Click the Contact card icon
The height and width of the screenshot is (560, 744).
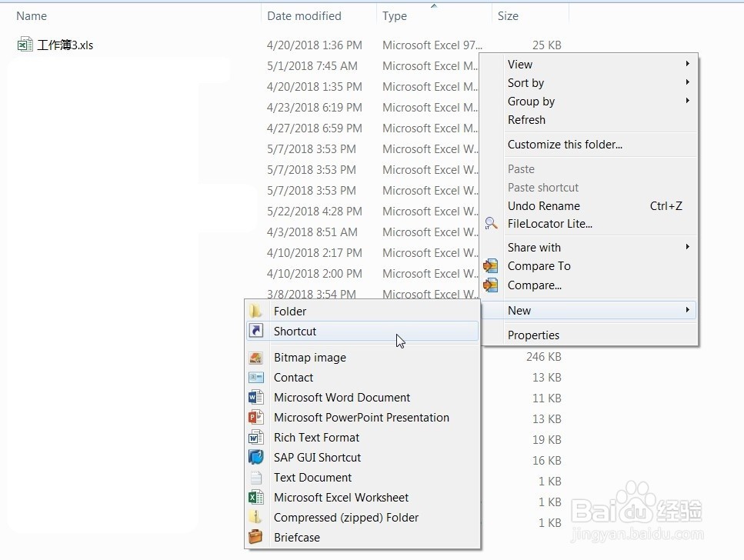coord(255,377)
